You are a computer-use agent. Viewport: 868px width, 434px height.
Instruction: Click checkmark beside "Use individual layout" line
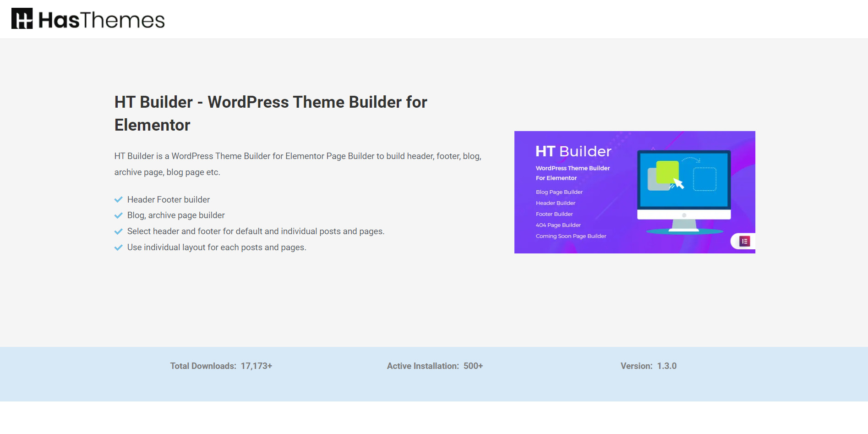118,247
